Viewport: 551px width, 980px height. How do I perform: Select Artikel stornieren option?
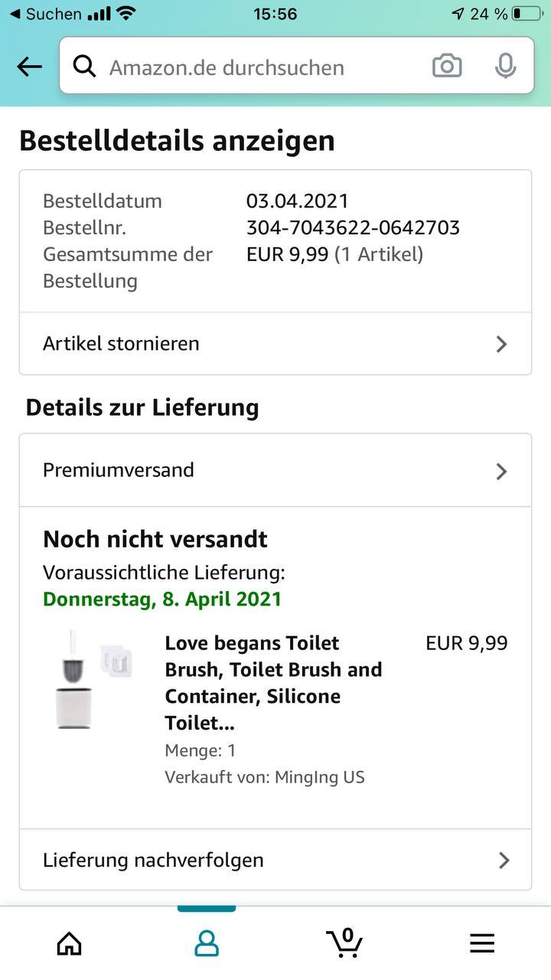(x=121, y=344)
